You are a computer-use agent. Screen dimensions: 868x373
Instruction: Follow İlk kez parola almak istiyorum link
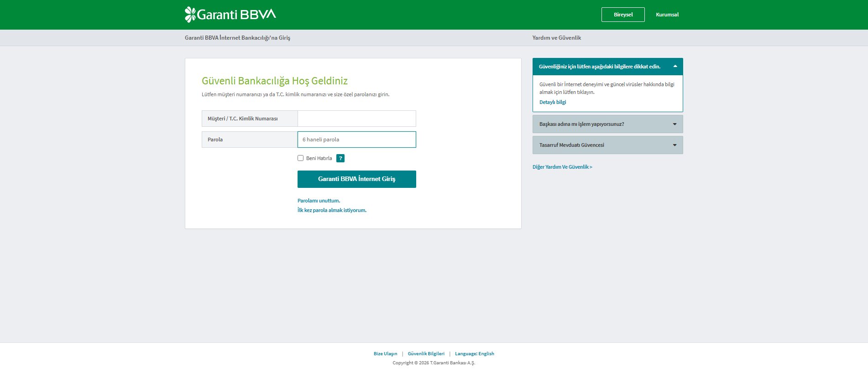[332, 210]
